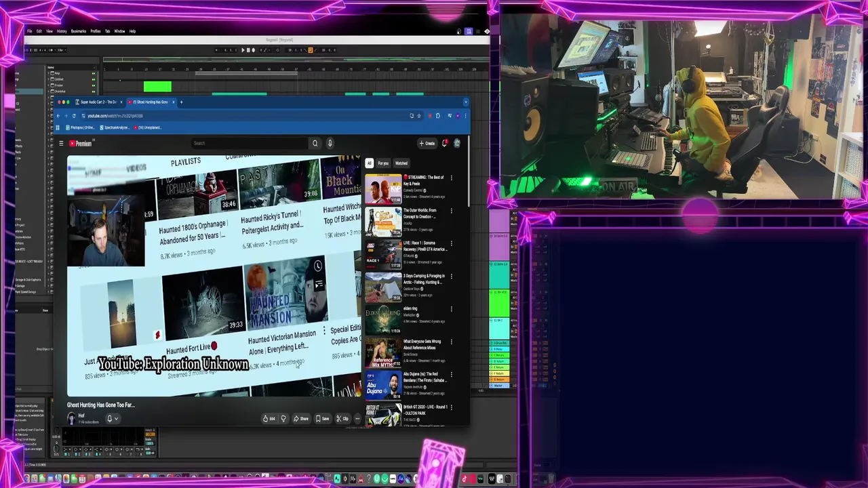Image resolution: width=868 pixels, height=488 pixels.
Task: Like the Ghost Hunting video
Action: (269, 418)
